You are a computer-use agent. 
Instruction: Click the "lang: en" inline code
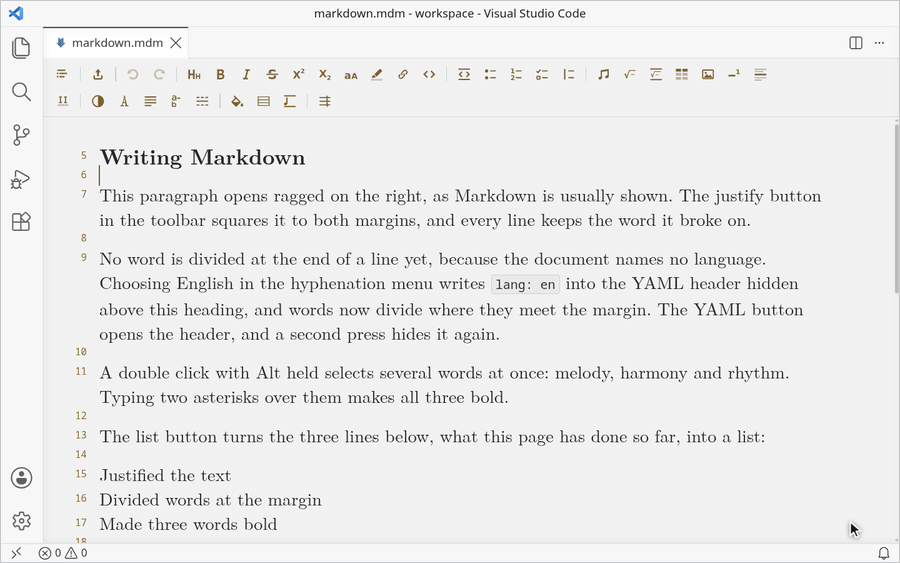point(525,285)
